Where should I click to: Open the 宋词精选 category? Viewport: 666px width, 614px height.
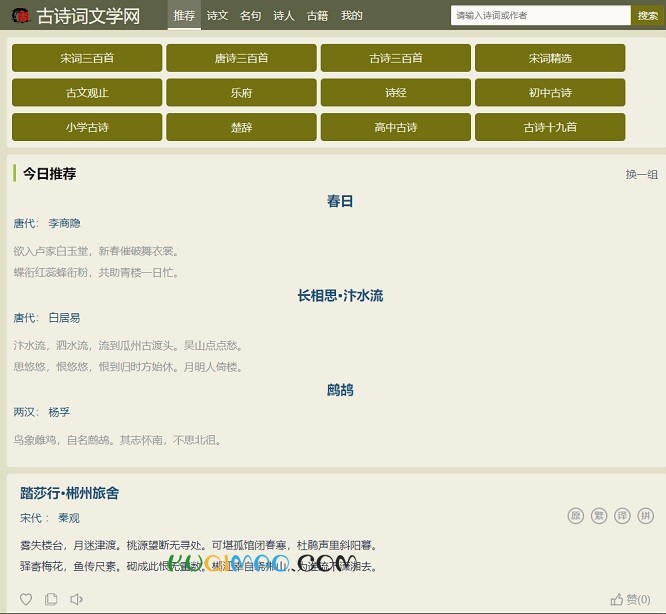pos(550,58)
